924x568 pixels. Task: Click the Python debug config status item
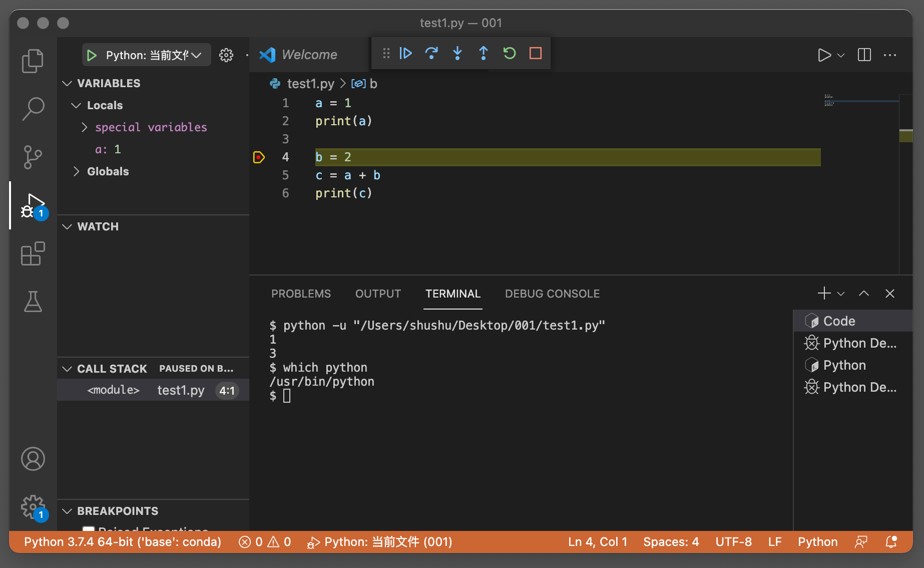coord(379,542)
